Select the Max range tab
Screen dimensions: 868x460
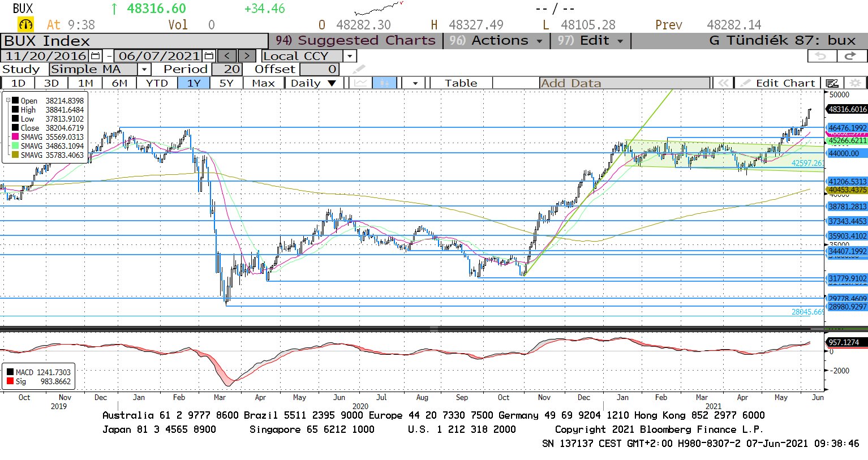click(x=264, y=83)
